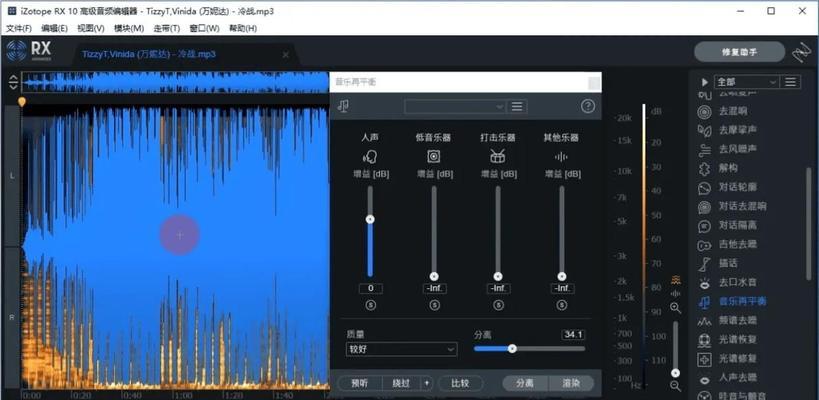Click the frequency zoom-in magnifier
The width and height of the screenshot is (819, 400).
click(x=675, y=308)
